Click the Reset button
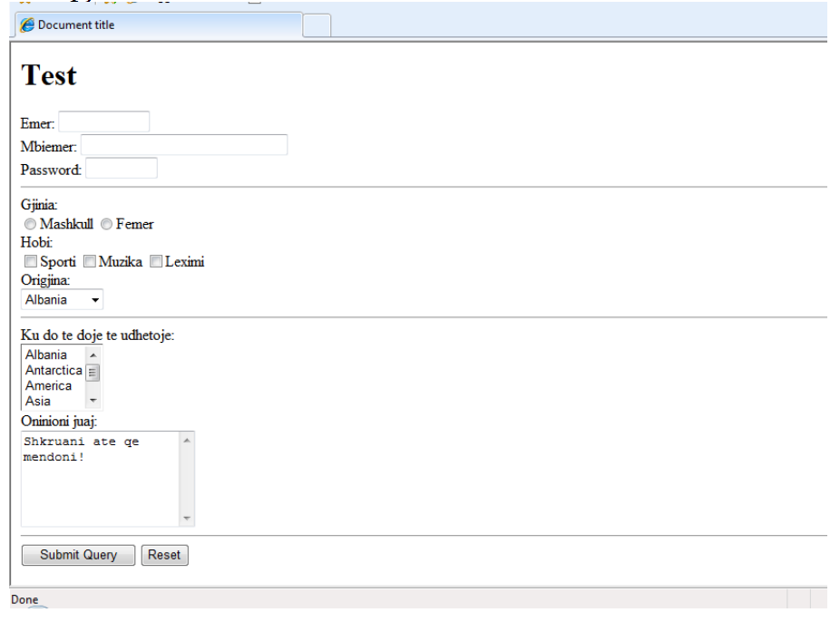840x622 pixels. click(x=164, y=555)
